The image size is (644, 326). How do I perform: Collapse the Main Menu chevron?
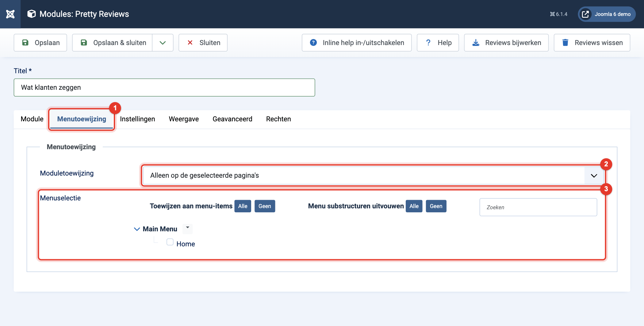[x=137, y=229]
